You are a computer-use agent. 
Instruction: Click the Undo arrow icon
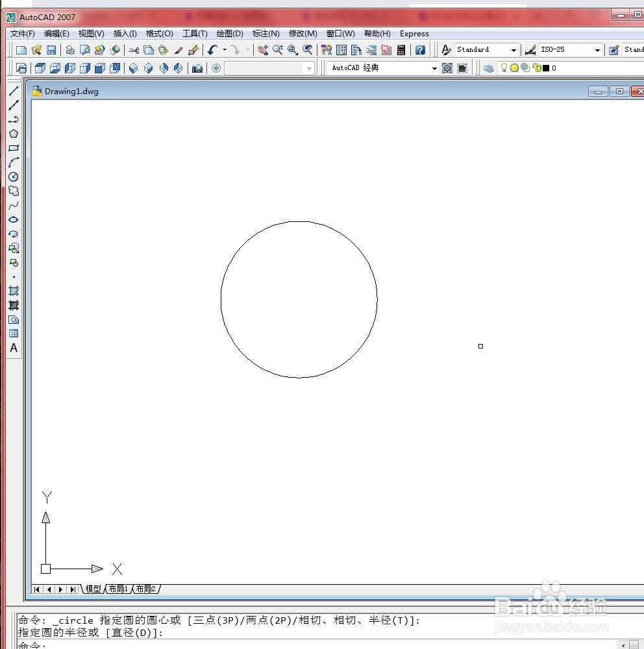point(212,50)
